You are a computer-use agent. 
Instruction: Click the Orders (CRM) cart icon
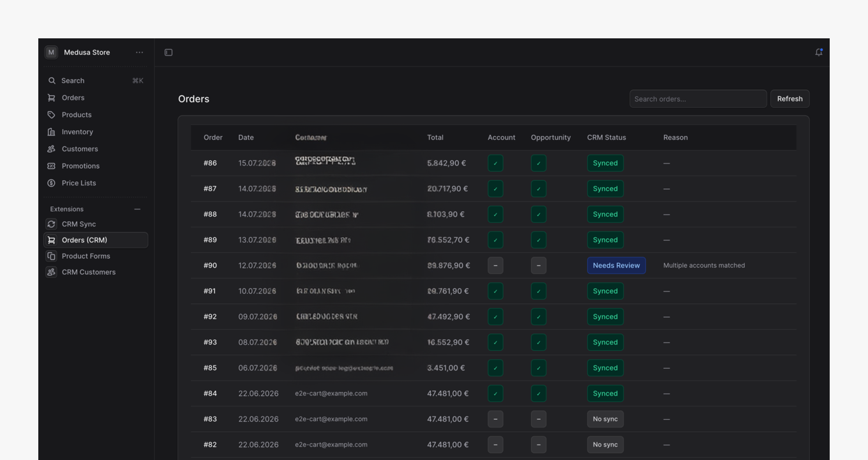pyautogui.click(x=51, y=240)
